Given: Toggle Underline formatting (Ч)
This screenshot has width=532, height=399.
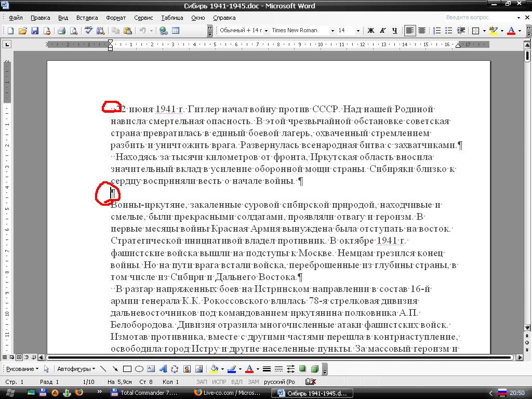Looking at the screenshot, I should pos(395,31).
